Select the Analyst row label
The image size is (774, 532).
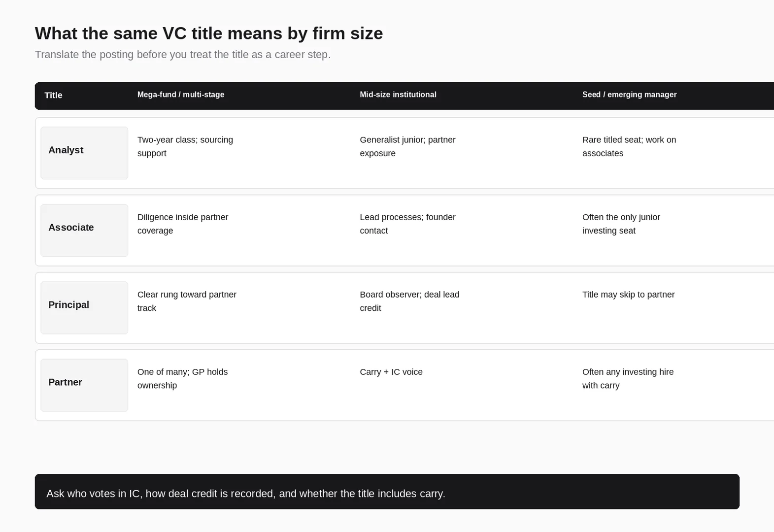(x=84, y=153)
